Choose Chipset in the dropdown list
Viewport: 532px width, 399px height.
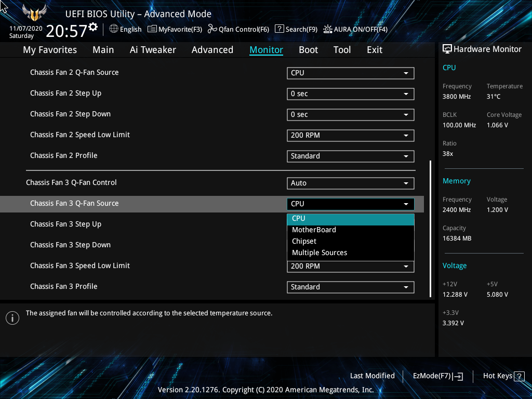click(x=351, y=241)
